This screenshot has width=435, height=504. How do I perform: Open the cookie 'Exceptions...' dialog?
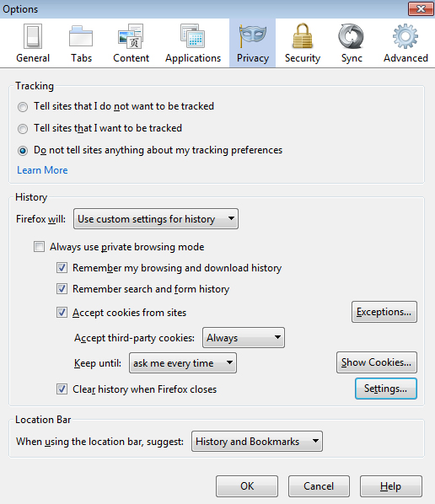click(384, 312)
